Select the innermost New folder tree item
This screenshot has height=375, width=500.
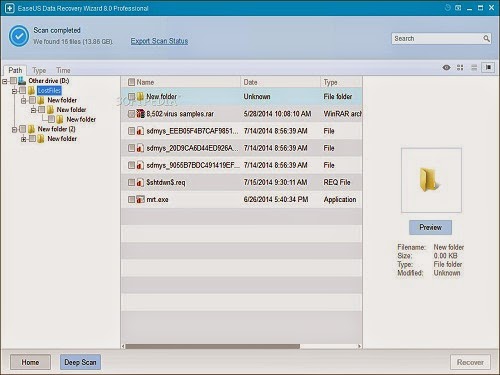point(81,119)
